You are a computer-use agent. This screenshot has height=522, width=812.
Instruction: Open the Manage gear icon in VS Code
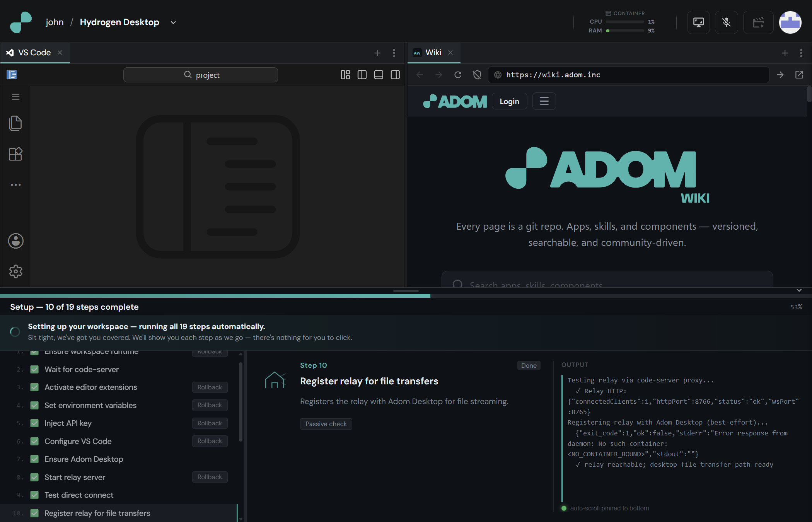tap(15, 271)
